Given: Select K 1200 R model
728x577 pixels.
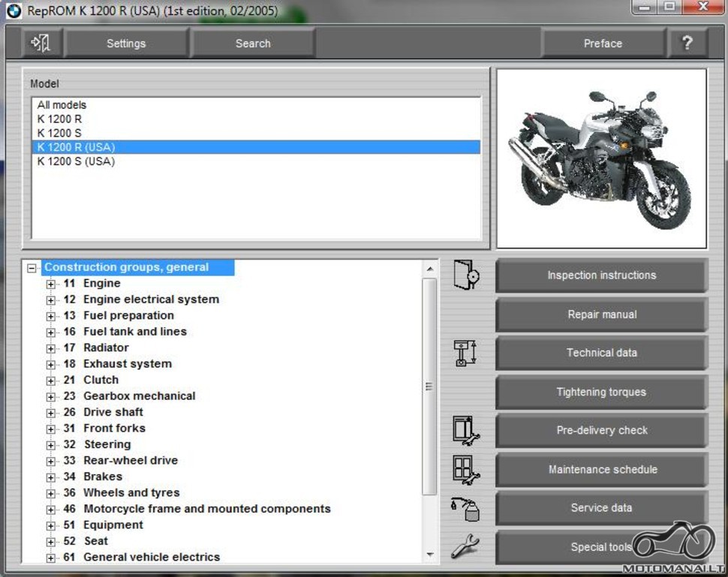Looking at the screenshot, I should click(x=256, y=119).
